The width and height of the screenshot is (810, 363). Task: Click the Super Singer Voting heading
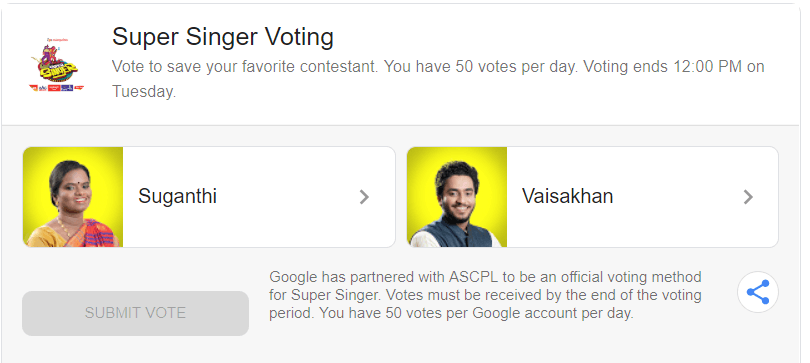[x=223, y=37]
